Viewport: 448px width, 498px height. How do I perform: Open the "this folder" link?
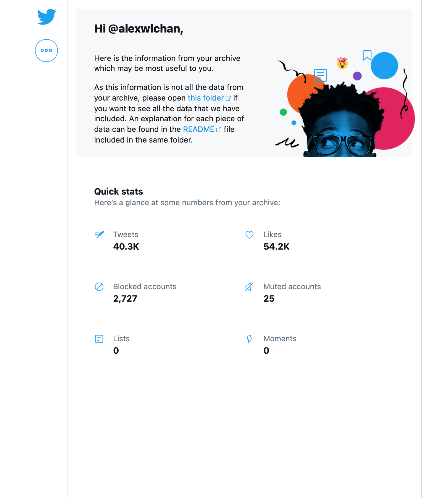pos(206,98)
